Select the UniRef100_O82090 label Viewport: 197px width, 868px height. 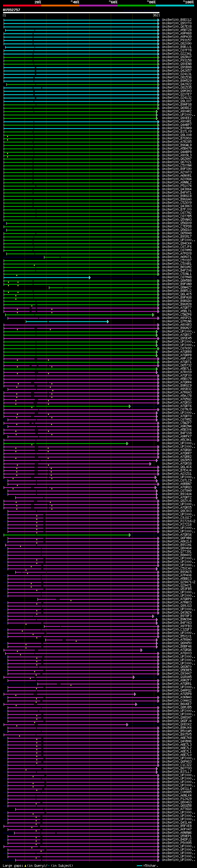coord(176,43)
